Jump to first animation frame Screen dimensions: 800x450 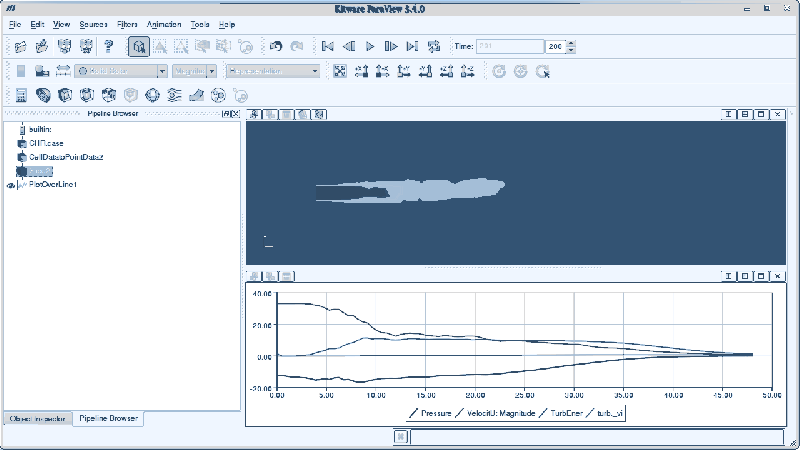click(328, 46)
